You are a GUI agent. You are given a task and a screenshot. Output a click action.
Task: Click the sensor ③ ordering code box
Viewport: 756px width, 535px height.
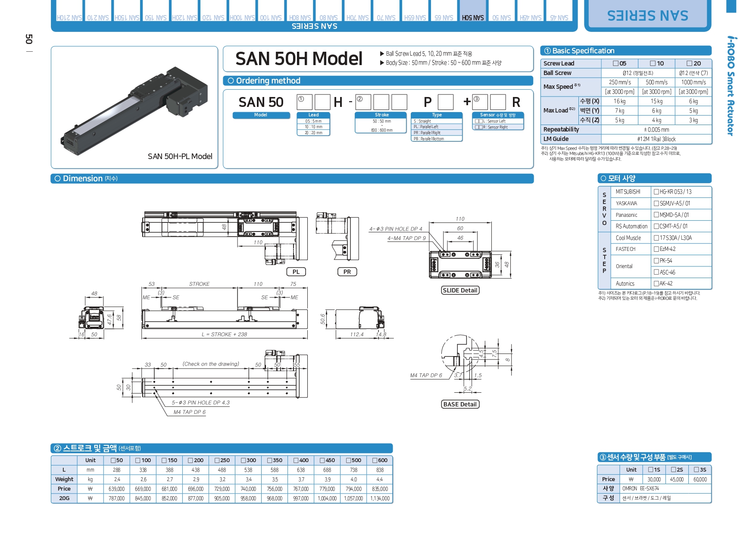480,102
